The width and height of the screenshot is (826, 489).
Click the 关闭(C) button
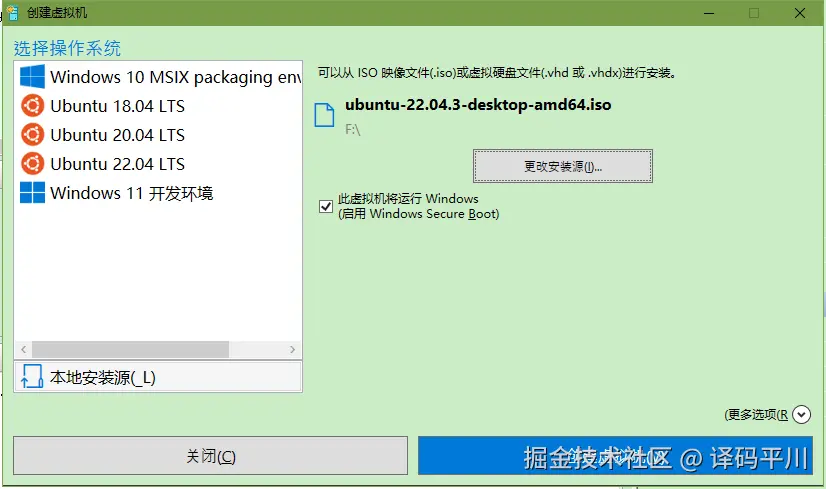211,456
